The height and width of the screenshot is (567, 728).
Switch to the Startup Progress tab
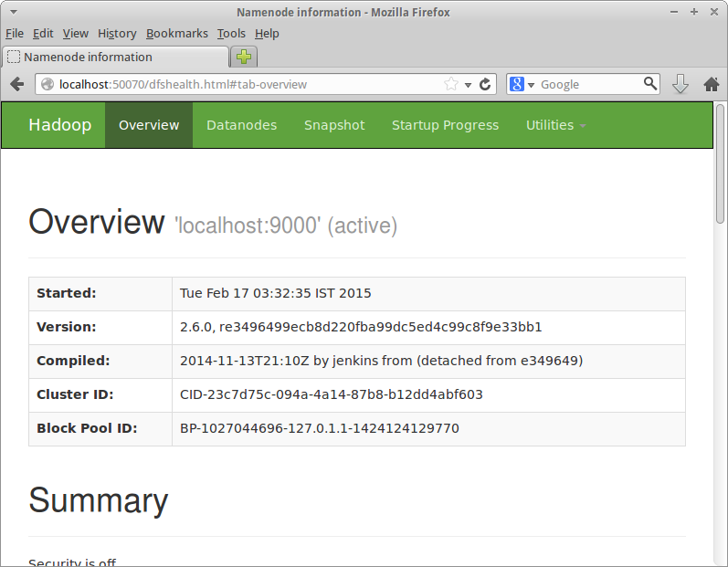click(x=445, y=125)
